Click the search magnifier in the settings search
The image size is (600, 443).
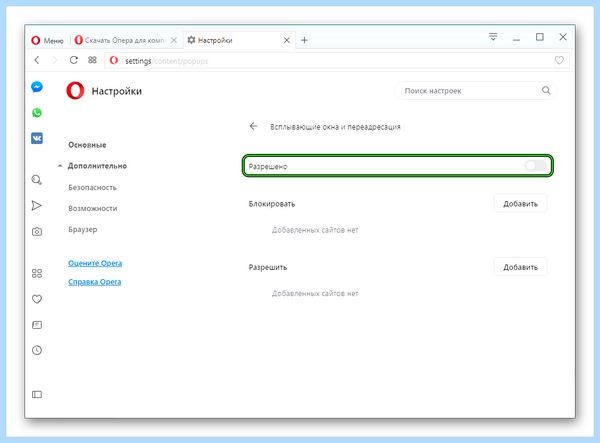[x=546, y=90]
